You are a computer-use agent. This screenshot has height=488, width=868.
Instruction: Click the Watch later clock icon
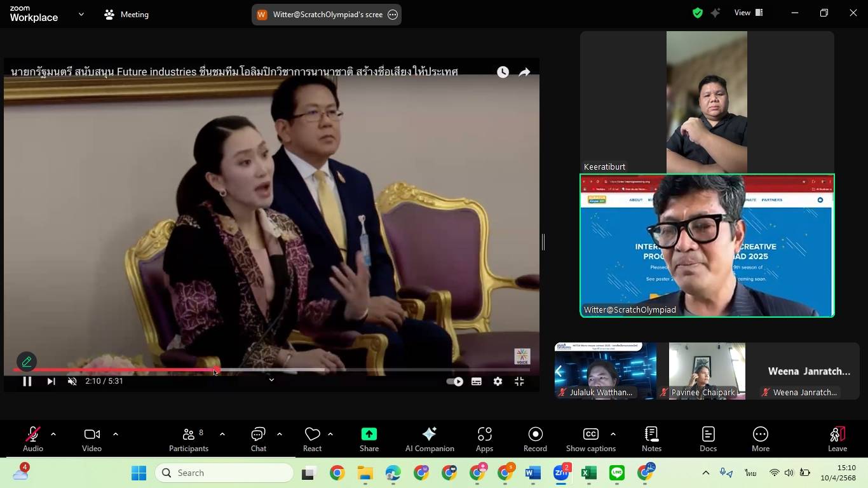point(503,72)
